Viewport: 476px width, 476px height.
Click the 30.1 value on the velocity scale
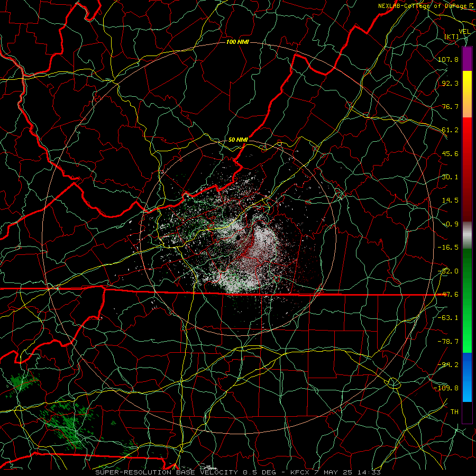450,177
